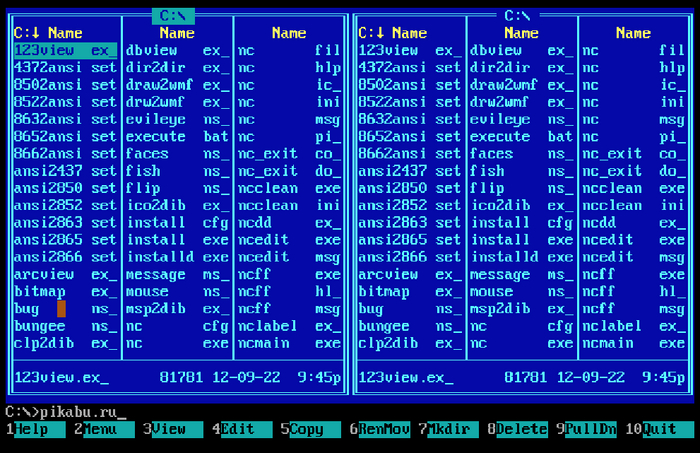Select faces ns_ in left panel
The image size is (700, 453).
click(177, 154)
